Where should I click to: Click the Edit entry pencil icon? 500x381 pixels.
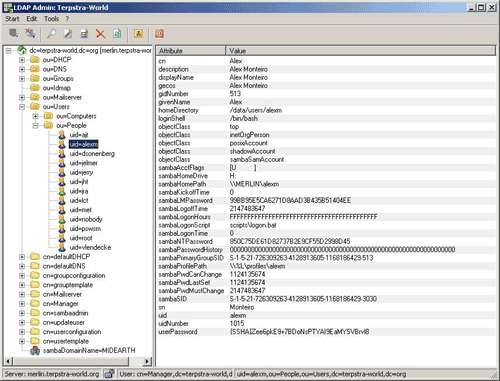[x=68, y=33]
